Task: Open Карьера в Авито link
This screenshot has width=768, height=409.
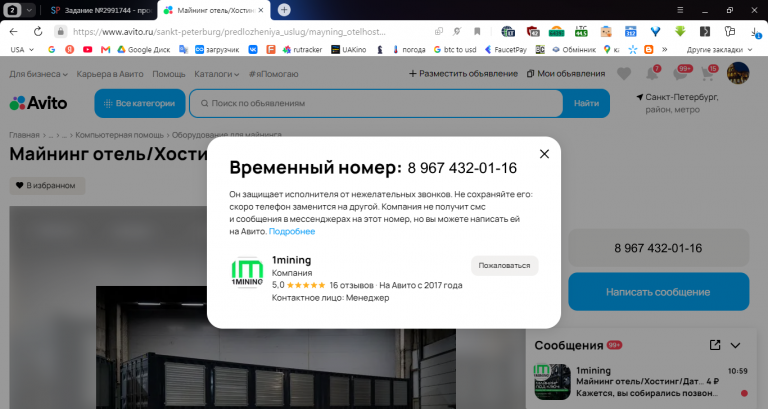Action: coord(110,74)
